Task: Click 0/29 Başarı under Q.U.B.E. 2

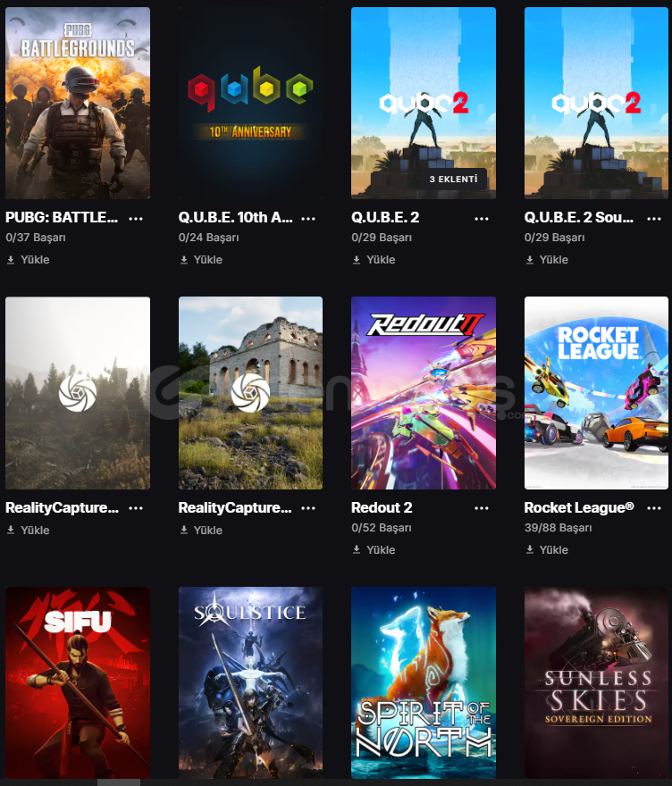Action: [382, 238]
